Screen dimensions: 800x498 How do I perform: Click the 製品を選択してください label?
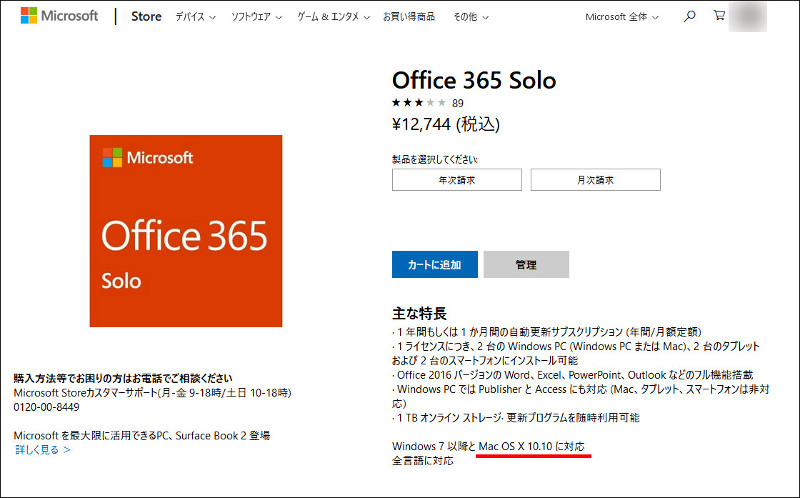tap(435, 160)
